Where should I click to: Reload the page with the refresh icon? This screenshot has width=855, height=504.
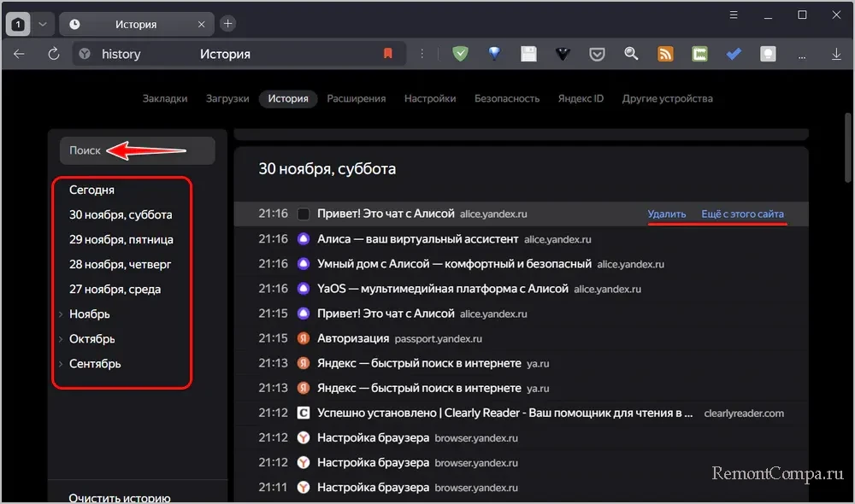pyautogui.click(x=53, y=54)
